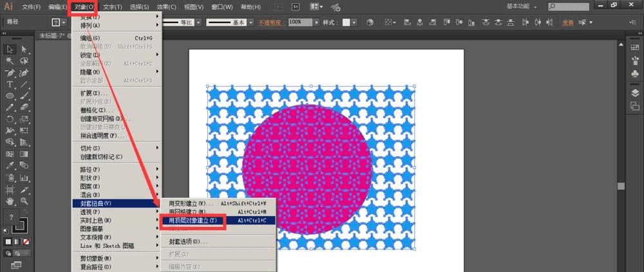Image resolution: width=644 pixels, height=272 pixels.
Task: Select the Column Graph tool
Action: coord(24,177)
